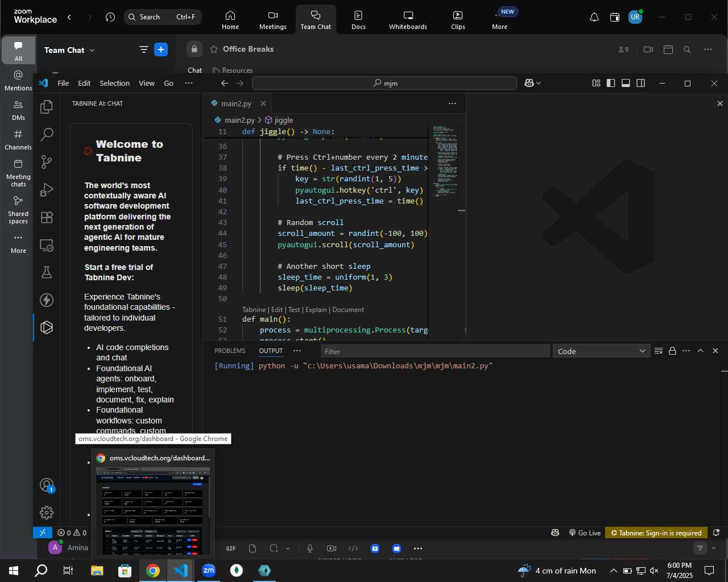Open Run and Debug view
The image size is (728, 582).
[x=47, y=190]
